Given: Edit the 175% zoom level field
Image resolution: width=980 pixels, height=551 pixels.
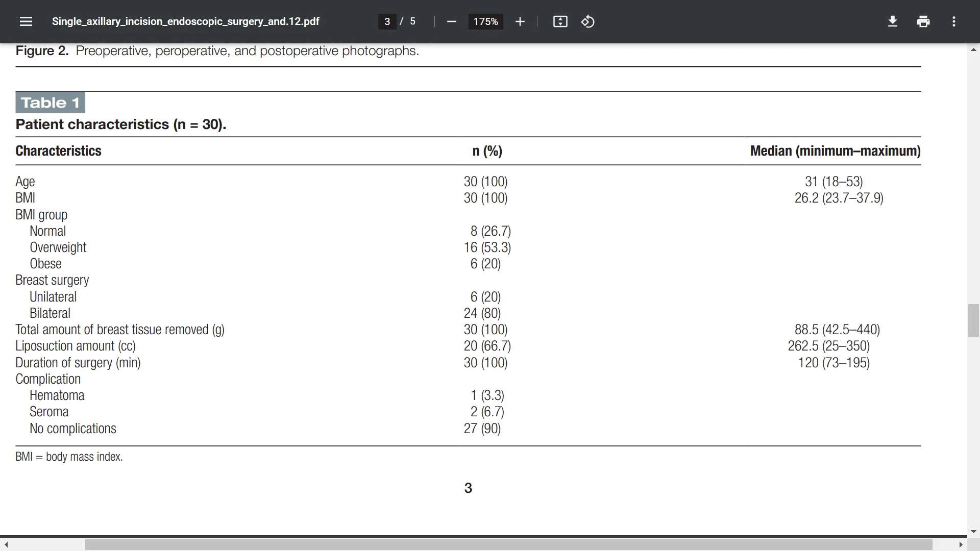Looking at the screenshot, I should point(485,21).
